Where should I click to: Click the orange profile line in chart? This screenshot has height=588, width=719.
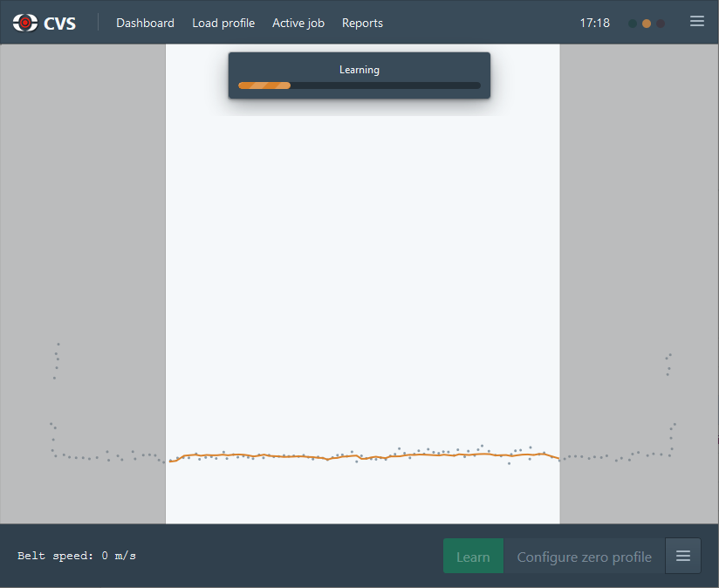364,456
